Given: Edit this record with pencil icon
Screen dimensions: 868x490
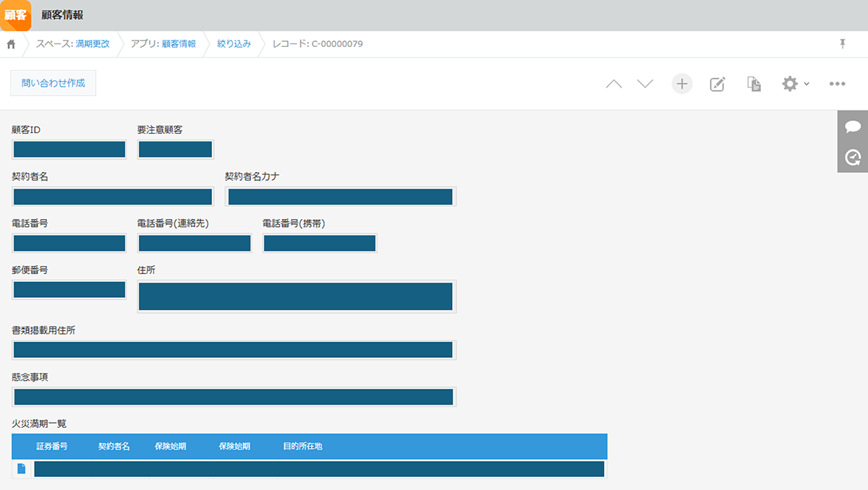Looking at the screenshot, I should click(717, 84).
